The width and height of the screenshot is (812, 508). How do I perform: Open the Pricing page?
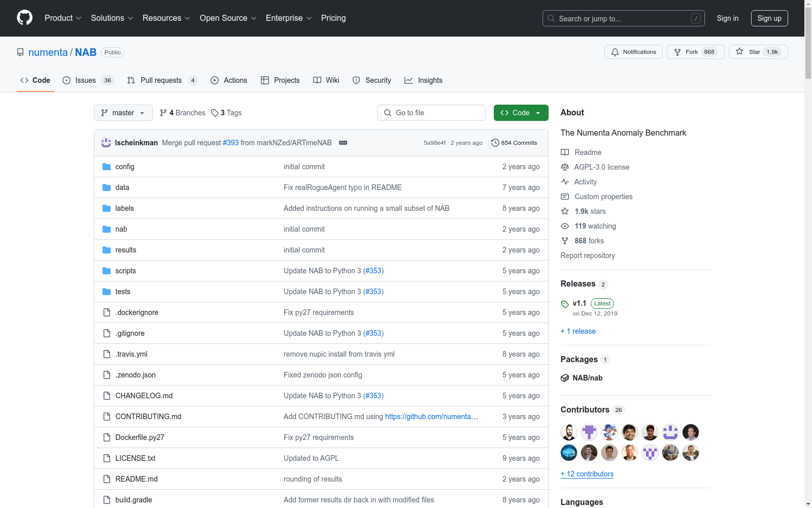333,18
